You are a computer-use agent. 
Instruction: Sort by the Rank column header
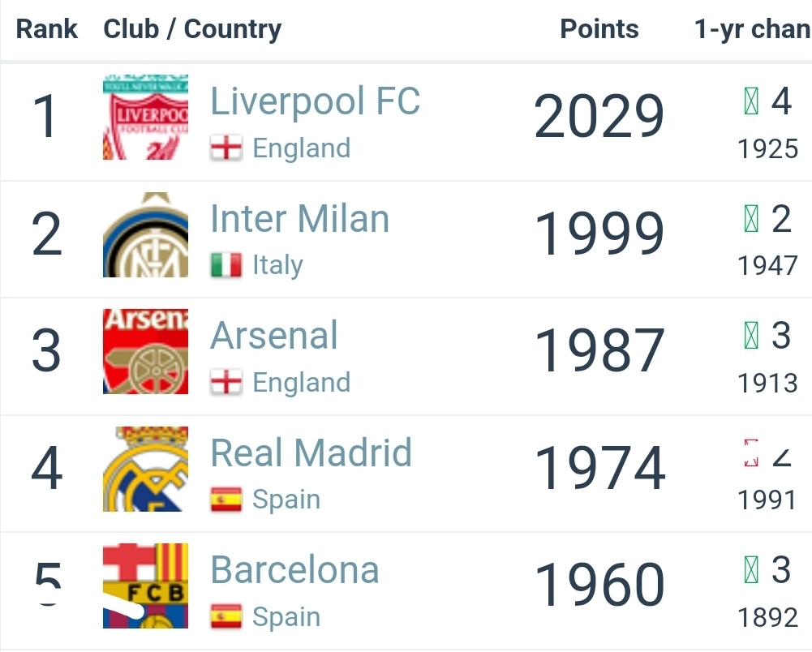click(47, 29)
